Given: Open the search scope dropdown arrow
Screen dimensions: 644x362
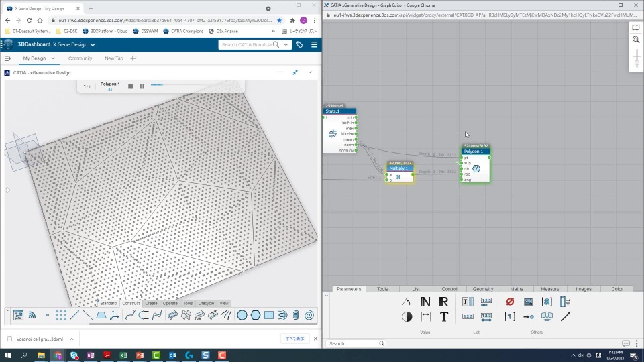Looking at the screenshot, I should click(x=286, y=44).
